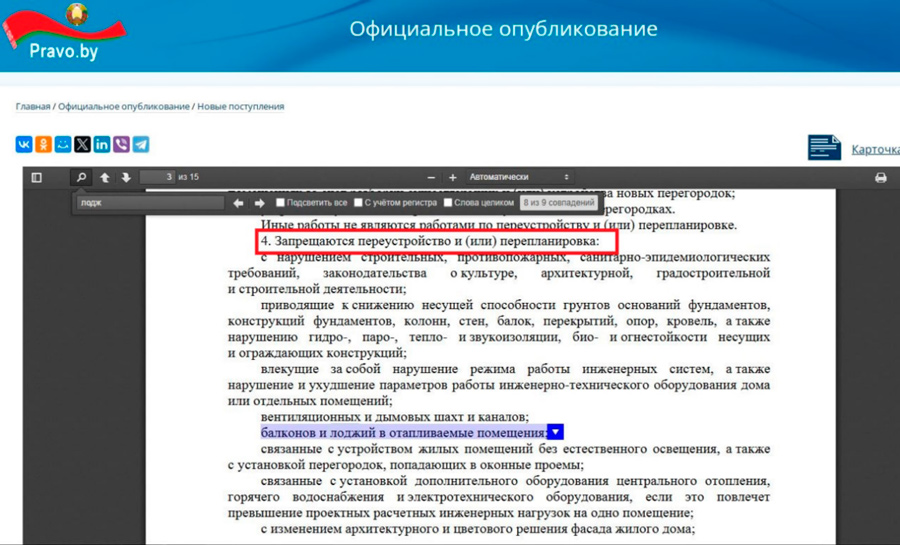Image resolution: width=900 pixels, height=545 pixels.
Task: Toggle the PDF viewer sidebar
Action: pos(37,177)
